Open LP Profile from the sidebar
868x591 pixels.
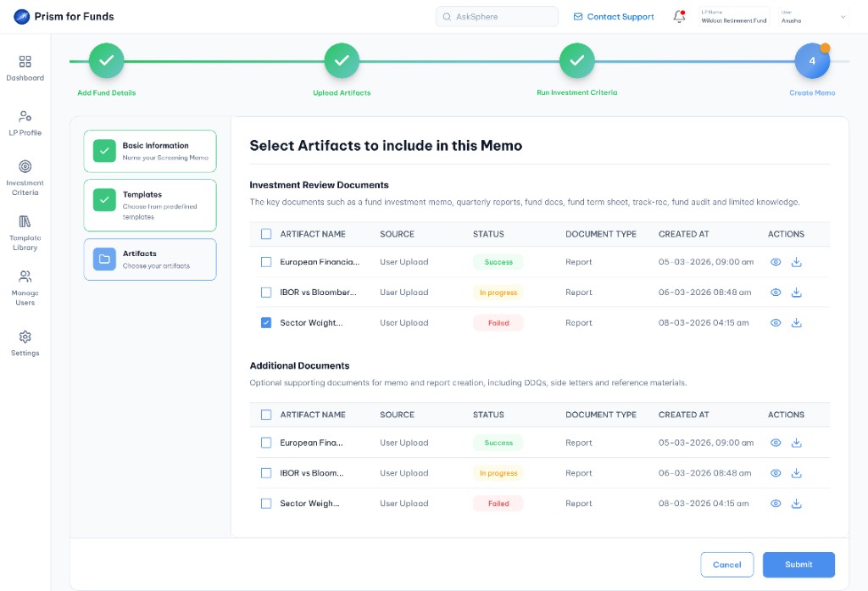click(25, 116)
